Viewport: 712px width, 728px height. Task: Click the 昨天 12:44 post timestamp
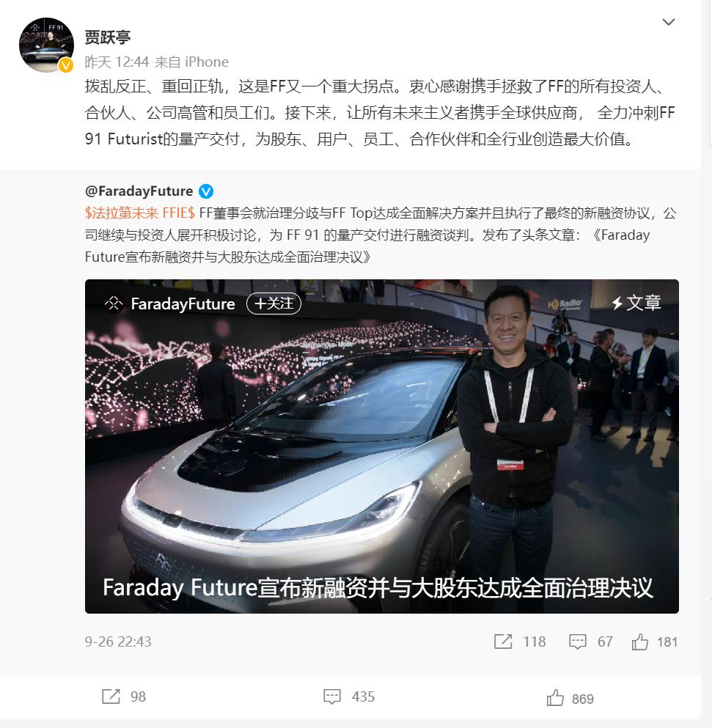click(x=117, y=62)
